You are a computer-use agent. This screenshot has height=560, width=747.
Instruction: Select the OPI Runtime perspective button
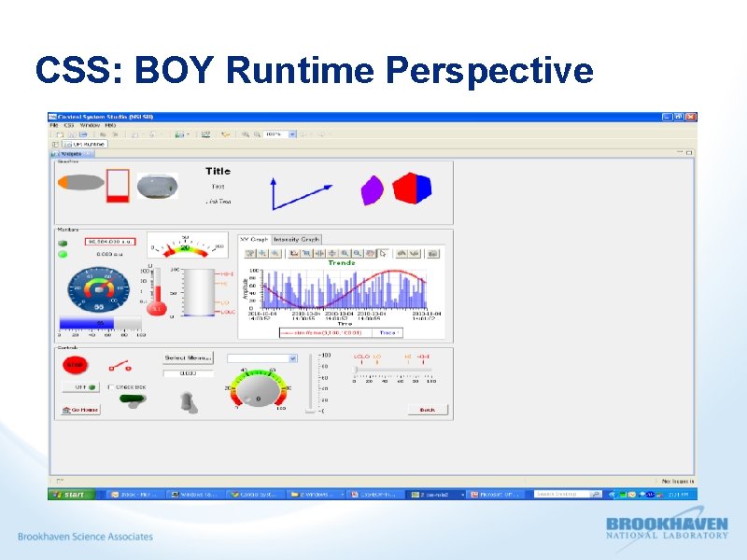[85, 144]
